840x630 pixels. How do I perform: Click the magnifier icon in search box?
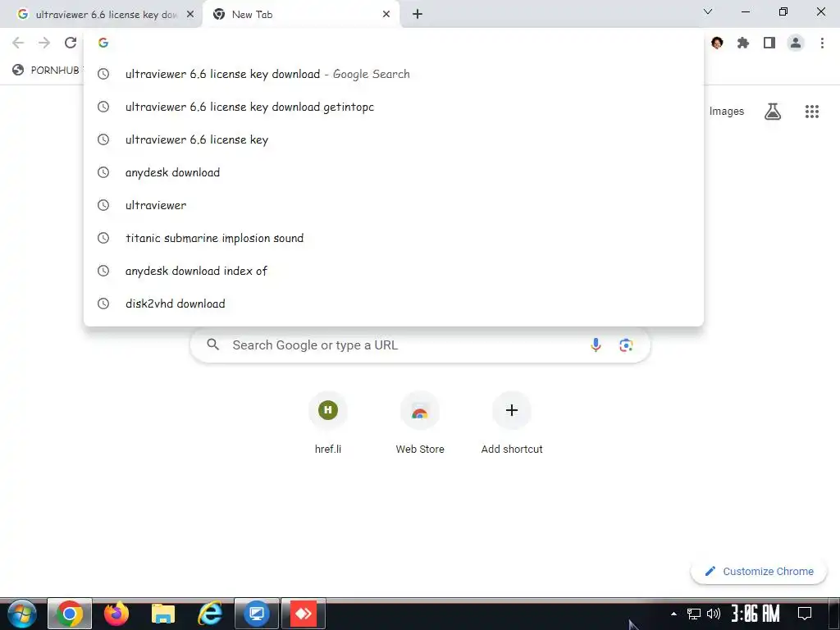[x=213, y=345]
